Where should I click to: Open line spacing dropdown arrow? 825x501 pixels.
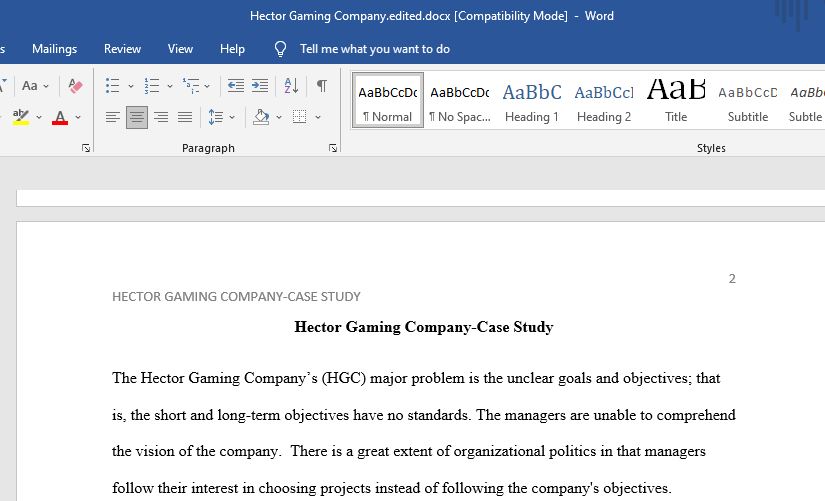pyautogui.click(x=232, y=117)
